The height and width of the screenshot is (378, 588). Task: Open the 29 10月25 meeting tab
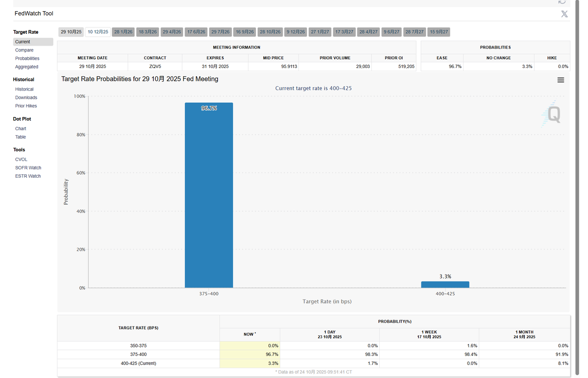(71, 32)
